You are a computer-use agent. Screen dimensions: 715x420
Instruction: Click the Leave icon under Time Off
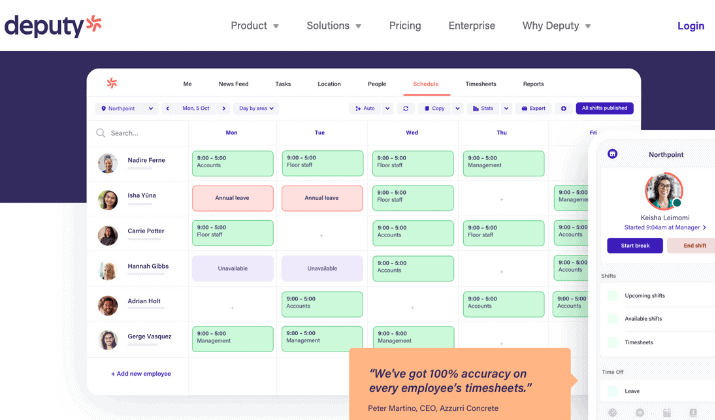(613, 391)
